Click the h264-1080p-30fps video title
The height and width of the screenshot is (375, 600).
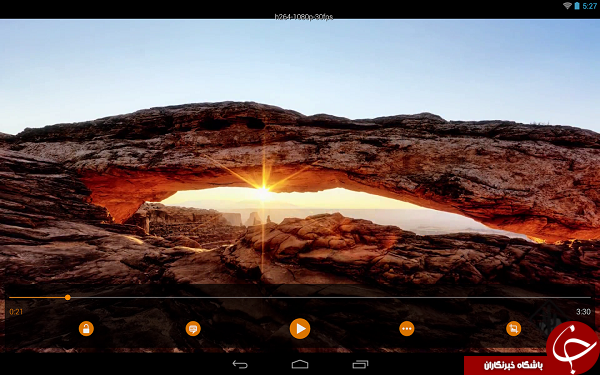point(304,17)
